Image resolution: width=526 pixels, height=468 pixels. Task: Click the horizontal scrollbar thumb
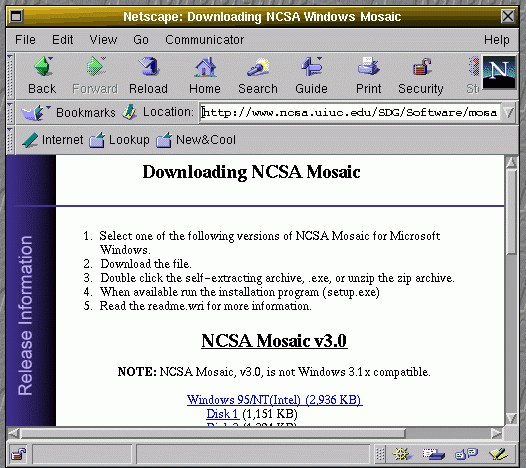[213, 433]
